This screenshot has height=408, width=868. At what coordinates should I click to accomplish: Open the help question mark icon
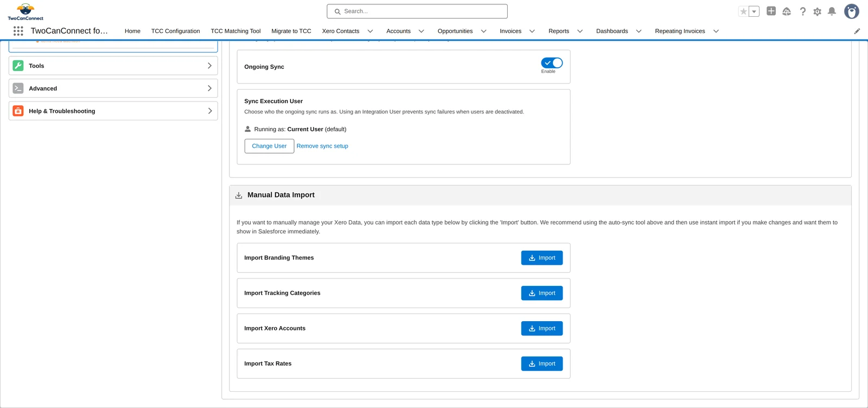click(803, 11)
